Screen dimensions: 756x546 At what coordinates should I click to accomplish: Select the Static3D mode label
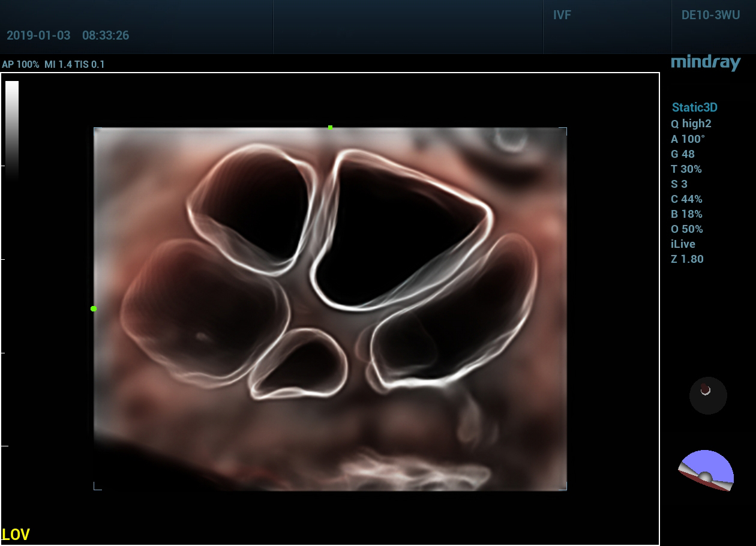point(694,108)
